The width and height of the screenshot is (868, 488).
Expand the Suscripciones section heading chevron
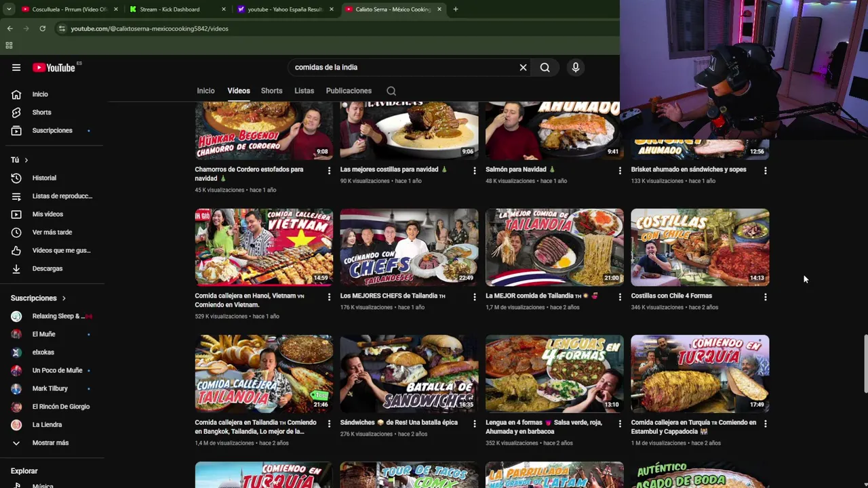64,298
